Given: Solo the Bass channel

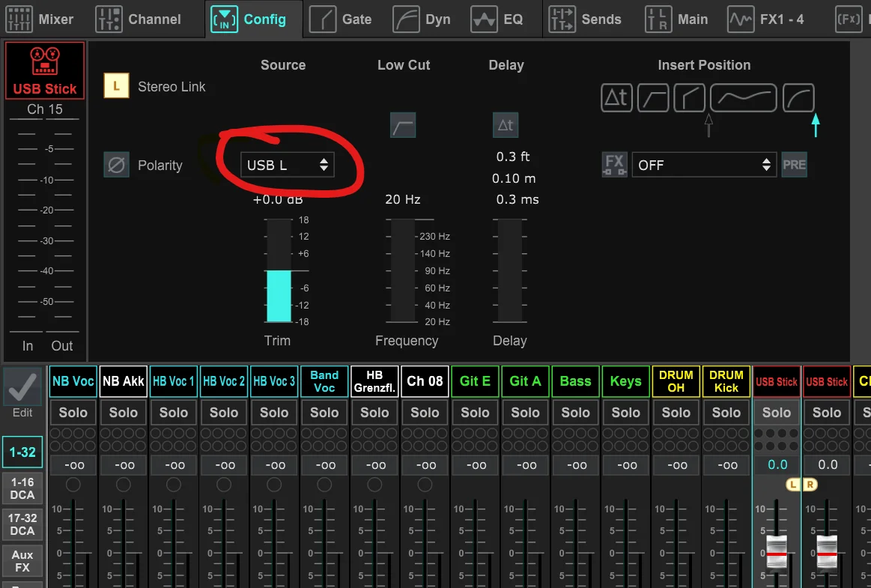Looking at the screenshot, I should click(x=575, y=413).
